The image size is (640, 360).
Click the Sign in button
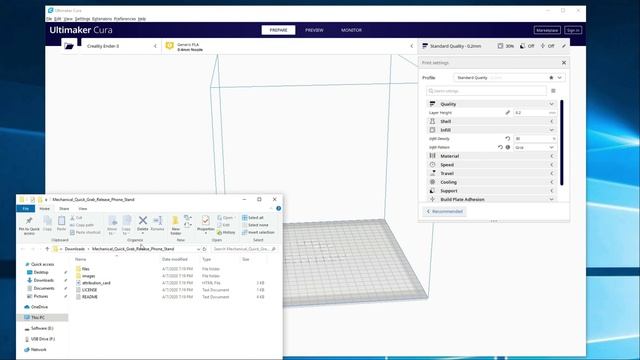point(573,30)
